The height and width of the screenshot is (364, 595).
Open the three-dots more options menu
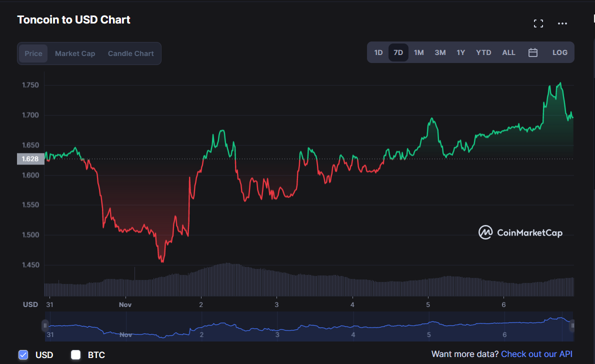pos(562,23)
